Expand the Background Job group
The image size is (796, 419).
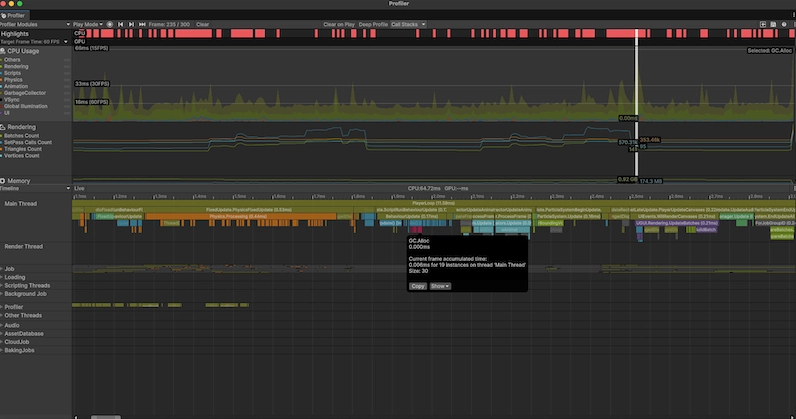point(2,294)
